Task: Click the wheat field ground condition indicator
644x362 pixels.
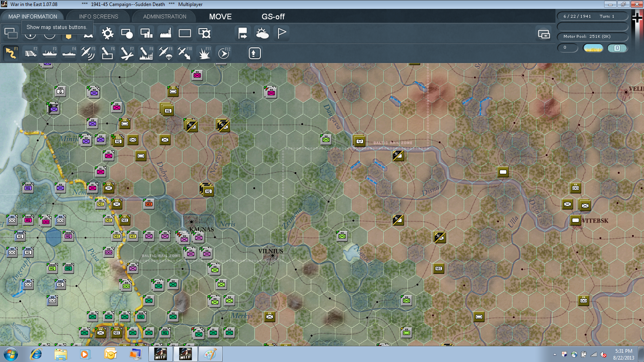Action: [593, 48]
